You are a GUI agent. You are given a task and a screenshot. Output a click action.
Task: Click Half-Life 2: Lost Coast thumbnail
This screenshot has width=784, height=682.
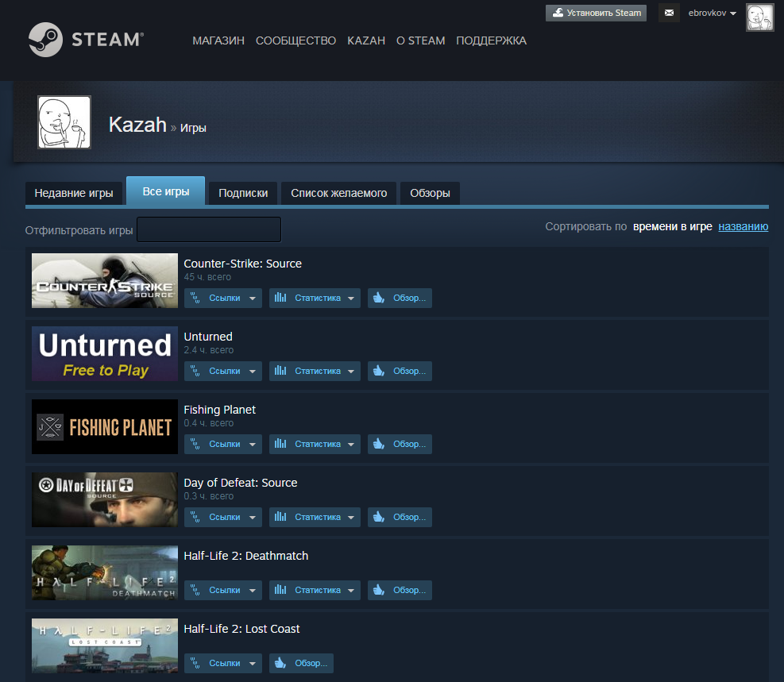coord(105,645)
